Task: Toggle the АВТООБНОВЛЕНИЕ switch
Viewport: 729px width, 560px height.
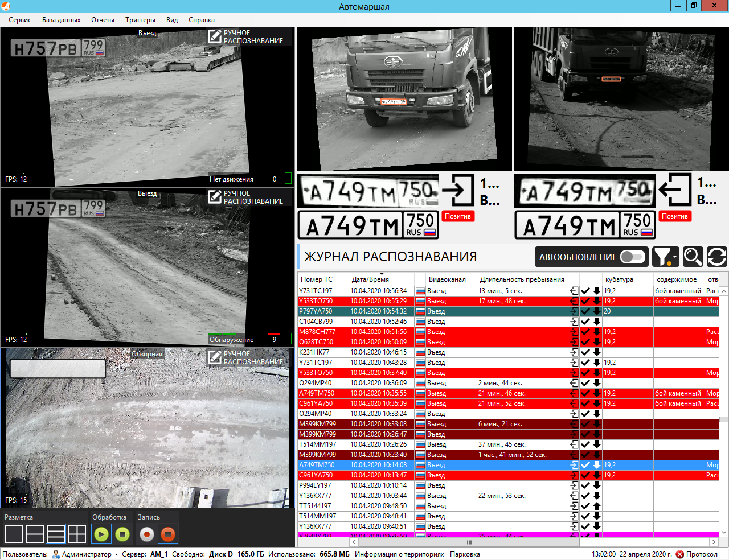Action: [x=632, y=257]
